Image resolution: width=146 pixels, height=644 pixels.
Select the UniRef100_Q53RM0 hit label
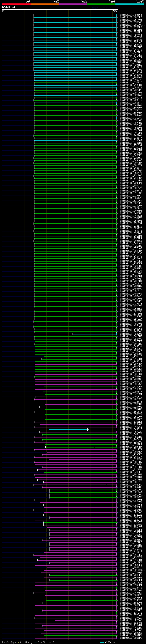(131, 63)
